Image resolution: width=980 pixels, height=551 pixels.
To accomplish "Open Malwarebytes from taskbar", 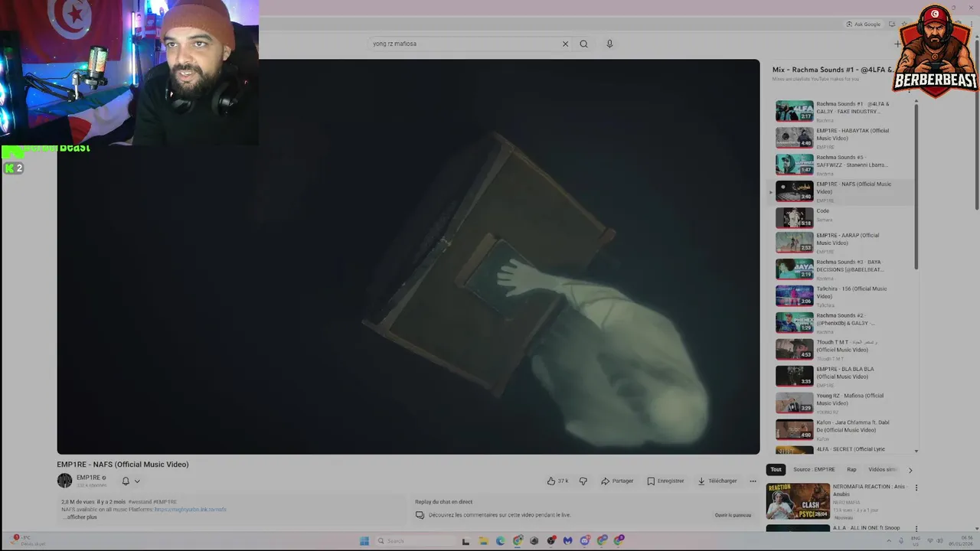I will [567, 541].
